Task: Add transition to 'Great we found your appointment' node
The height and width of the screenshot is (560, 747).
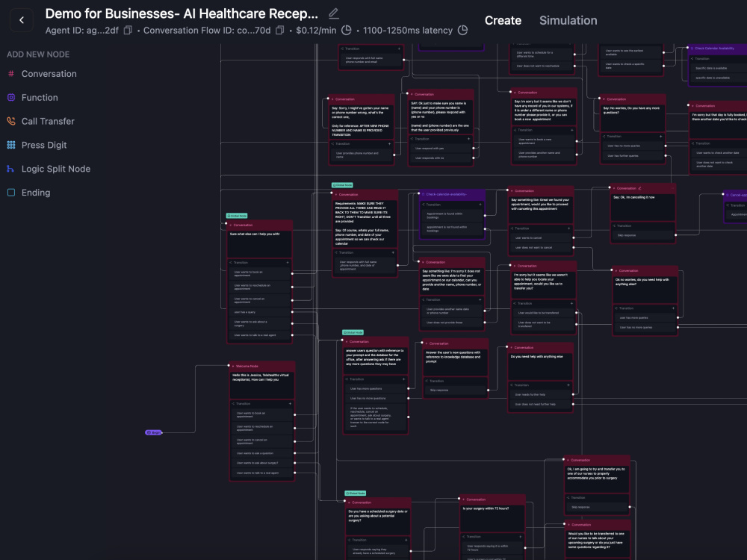Action: 568,228
